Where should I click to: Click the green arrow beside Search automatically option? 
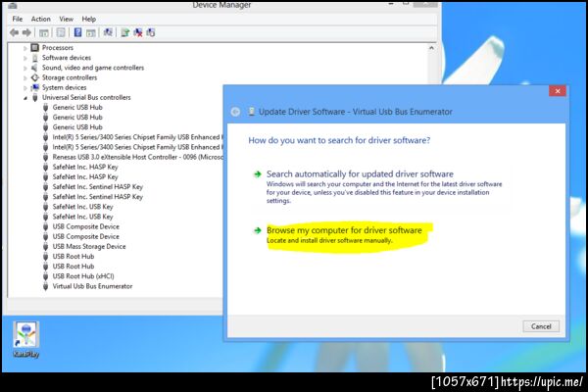click(257, 174)
